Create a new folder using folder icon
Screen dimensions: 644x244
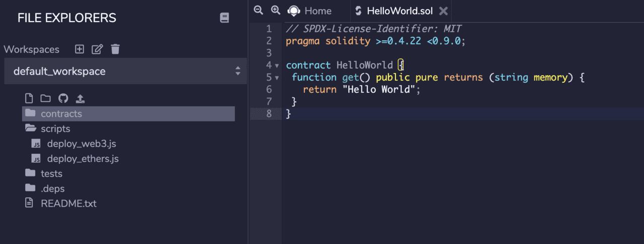(x=46, y=98)
